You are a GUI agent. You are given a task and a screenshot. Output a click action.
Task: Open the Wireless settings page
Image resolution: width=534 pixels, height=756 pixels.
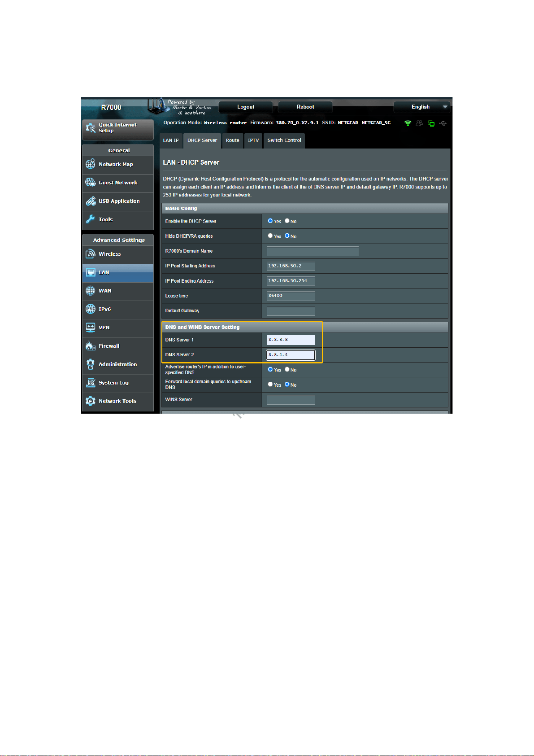(117, 254)
